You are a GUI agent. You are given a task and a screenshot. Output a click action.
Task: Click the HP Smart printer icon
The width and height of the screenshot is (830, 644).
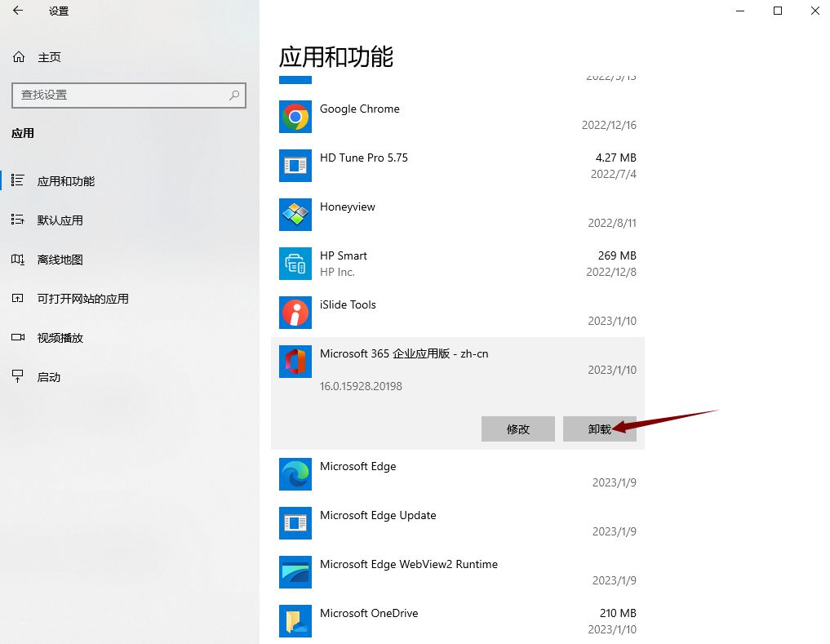[x=295, y=263]
